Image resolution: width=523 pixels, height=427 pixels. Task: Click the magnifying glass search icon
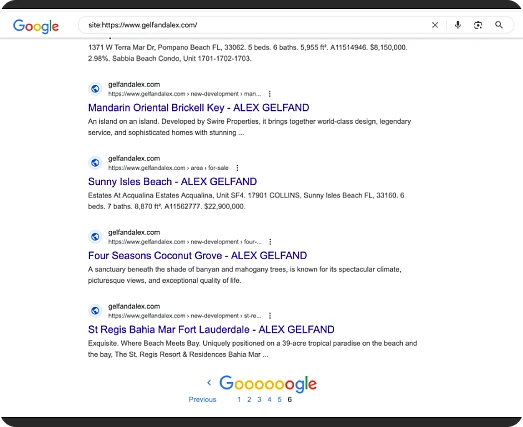[499, 25]
